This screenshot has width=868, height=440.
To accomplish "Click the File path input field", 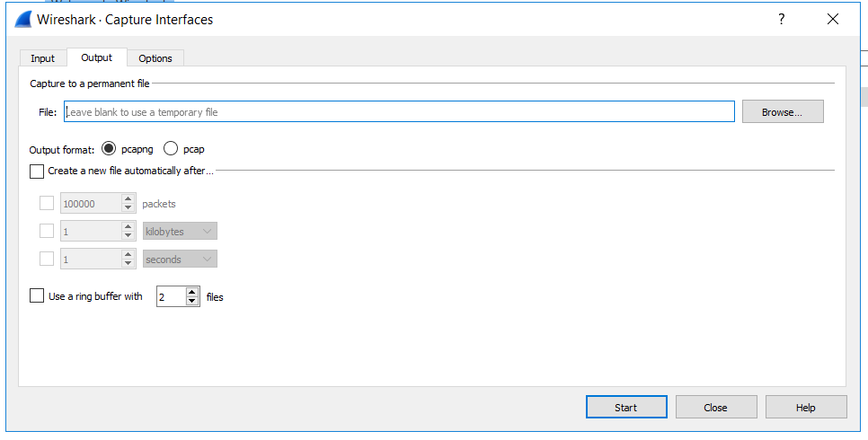I will pos(399,112).
